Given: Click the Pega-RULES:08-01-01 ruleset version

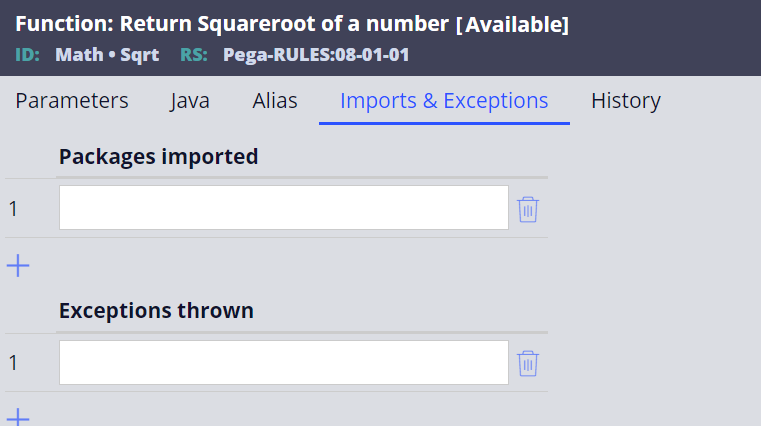Looking at the screenshot, I should click(316, 55).
